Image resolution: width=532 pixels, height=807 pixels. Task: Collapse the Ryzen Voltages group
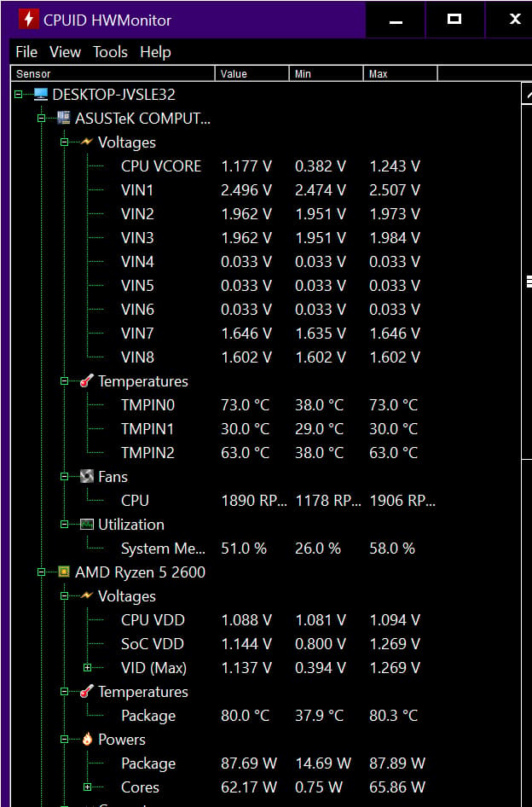coord(64,596)
